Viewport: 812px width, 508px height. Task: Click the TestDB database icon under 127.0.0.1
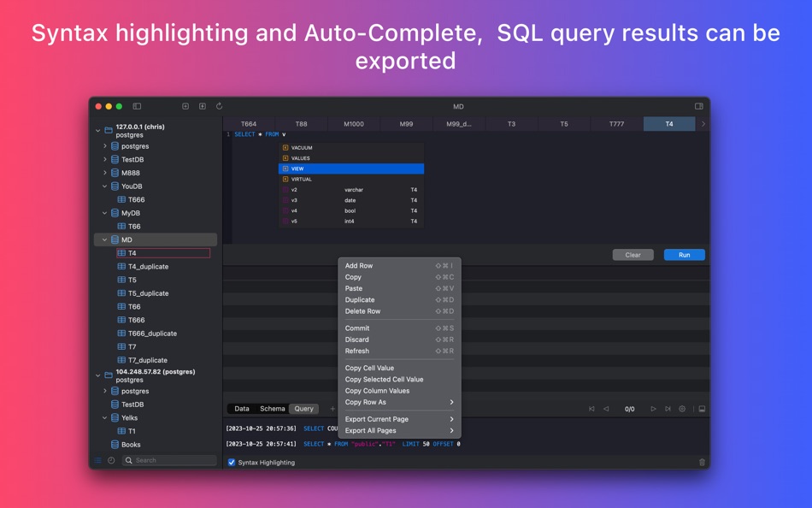coord(115,160)
